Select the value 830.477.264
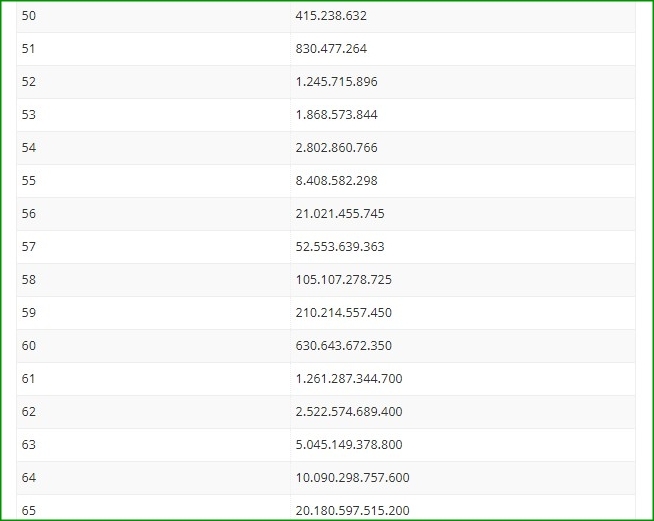 point(331,49)
